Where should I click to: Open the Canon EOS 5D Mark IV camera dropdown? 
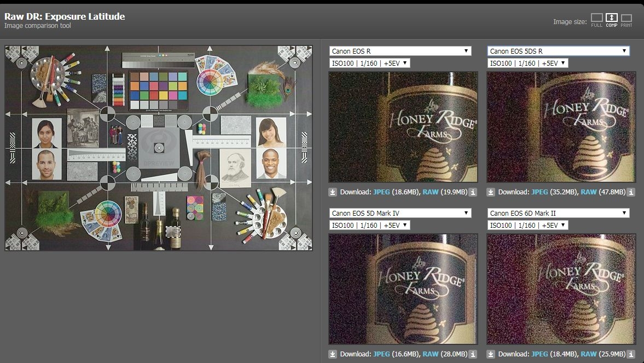pyautogui.click(x=400, y=213)
